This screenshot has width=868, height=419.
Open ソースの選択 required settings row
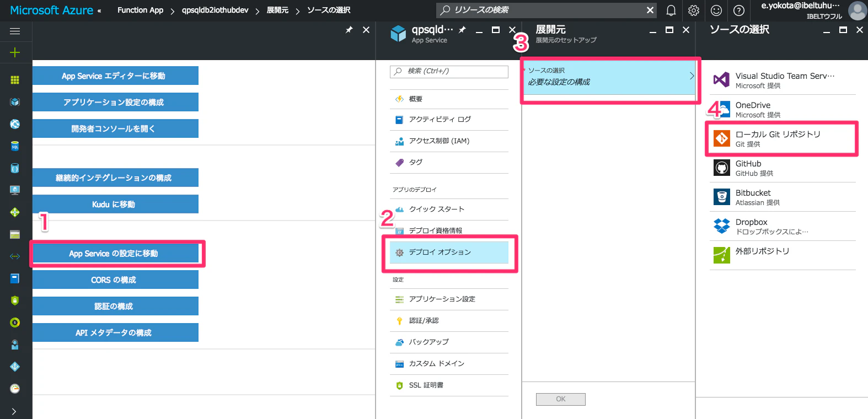pos(609,77)
